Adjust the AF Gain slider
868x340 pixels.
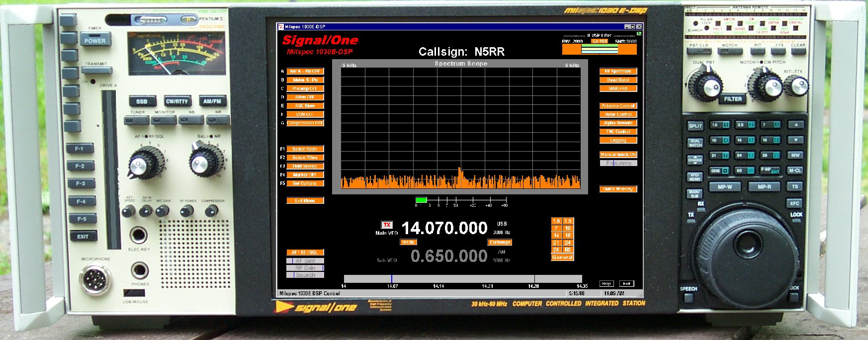click(x=305, y=260)
